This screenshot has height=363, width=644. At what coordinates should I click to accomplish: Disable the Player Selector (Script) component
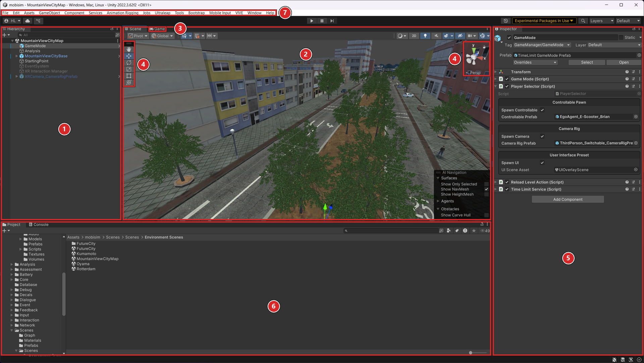click(507, 86)
